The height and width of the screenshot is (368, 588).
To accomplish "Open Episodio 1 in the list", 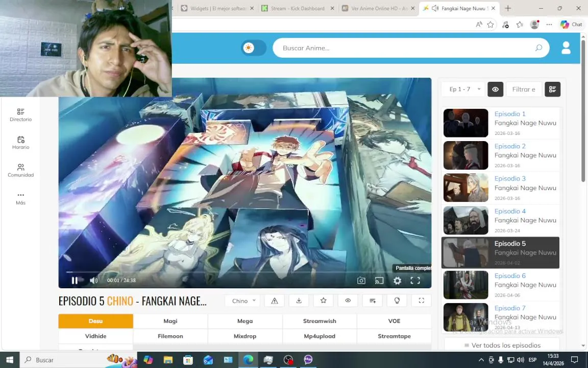I will [x=501, y=123].
